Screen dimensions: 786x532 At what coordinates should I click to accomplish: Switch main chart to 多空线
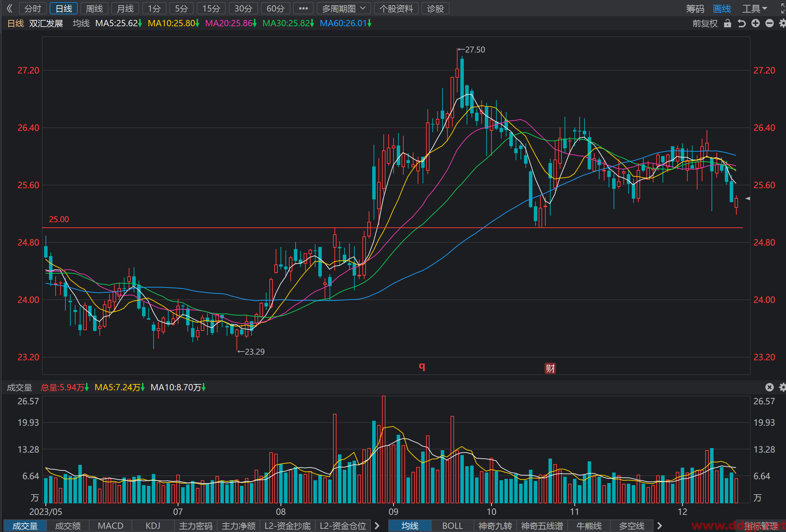631,526
